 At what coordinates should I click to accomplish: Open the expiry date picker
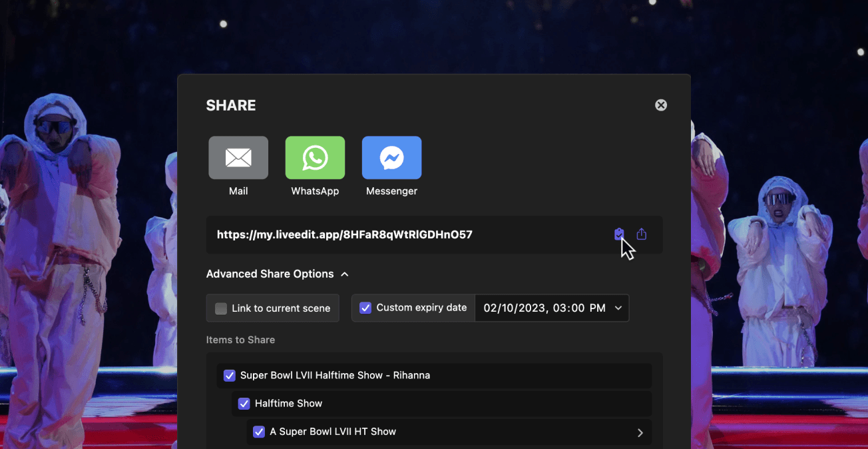coord(552,308)
